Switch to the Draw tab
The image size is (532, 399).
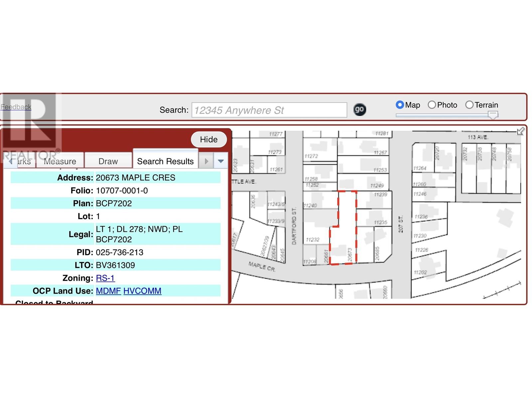coord(108,161)
